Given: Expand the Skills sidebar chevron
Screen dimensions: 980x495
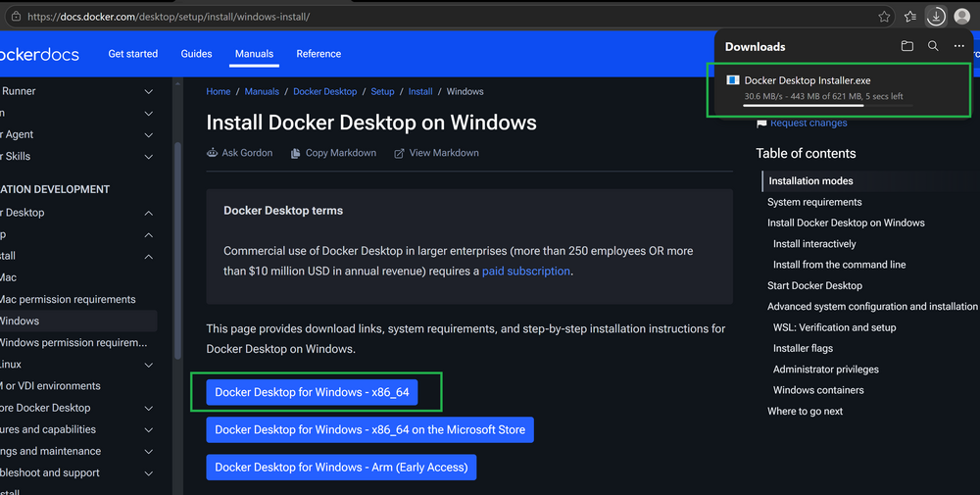Looking at the screenshot, I should click(x=149, y=156).
